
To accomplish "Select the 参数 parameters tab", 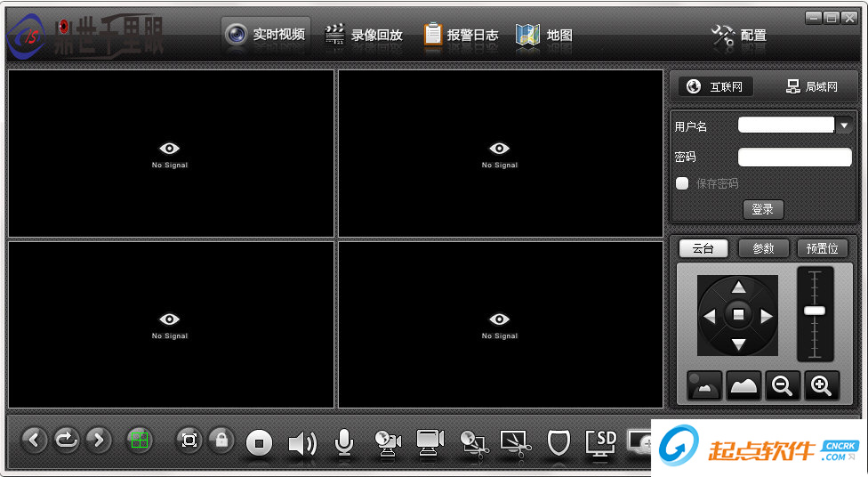I will (763, 248).
